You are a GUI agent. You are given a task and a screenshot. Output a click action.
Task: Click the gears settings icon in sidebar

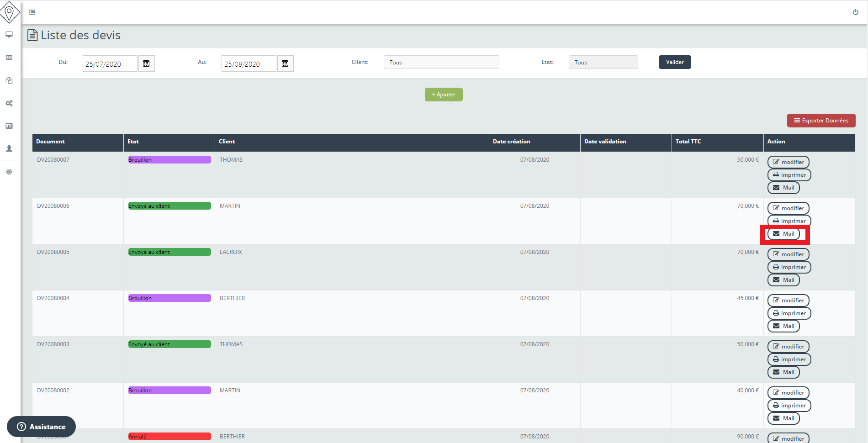(x=9, y=103)
